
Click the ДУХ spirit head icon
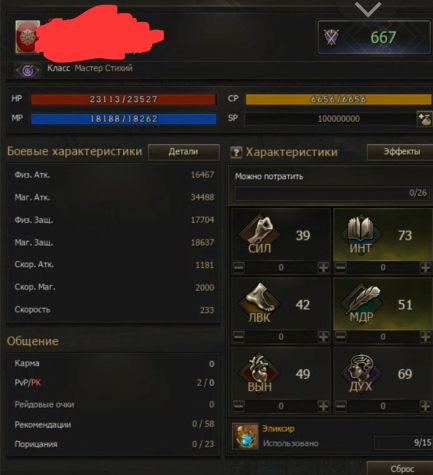coord(361,371)
